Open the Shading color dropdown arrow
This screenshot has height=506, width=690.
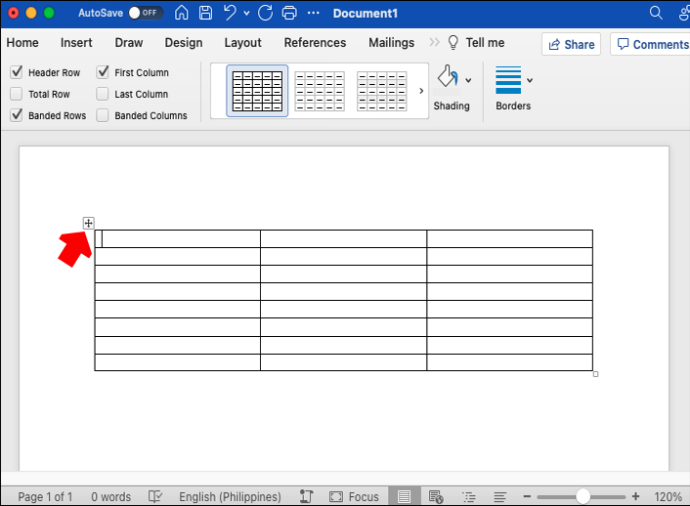tap(468, 80)
